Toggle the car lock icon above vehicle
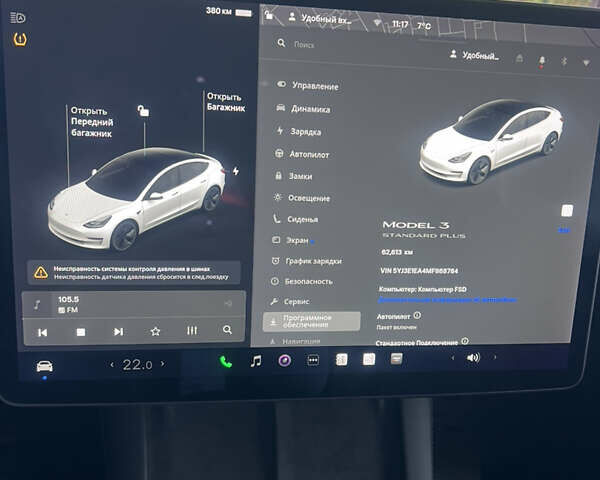 click(x=144, y=110)
